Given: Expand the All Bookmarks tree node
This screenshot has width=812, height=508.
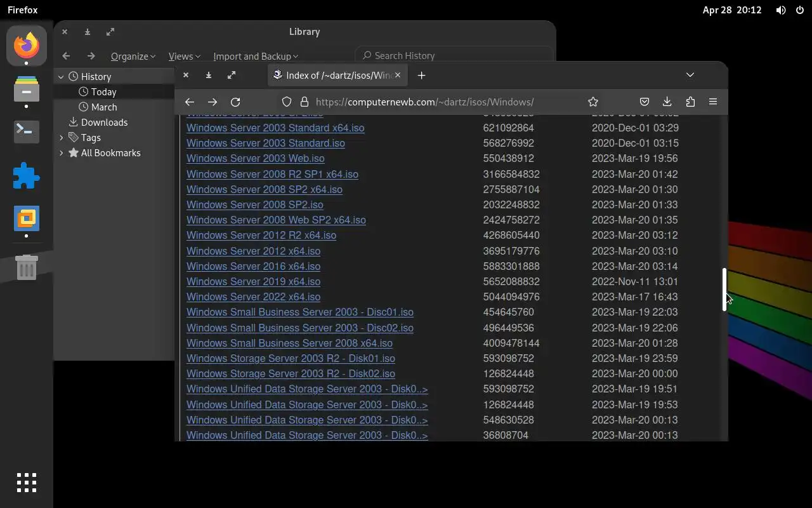Looking at the screenshot, I should [x=61, y=152].
